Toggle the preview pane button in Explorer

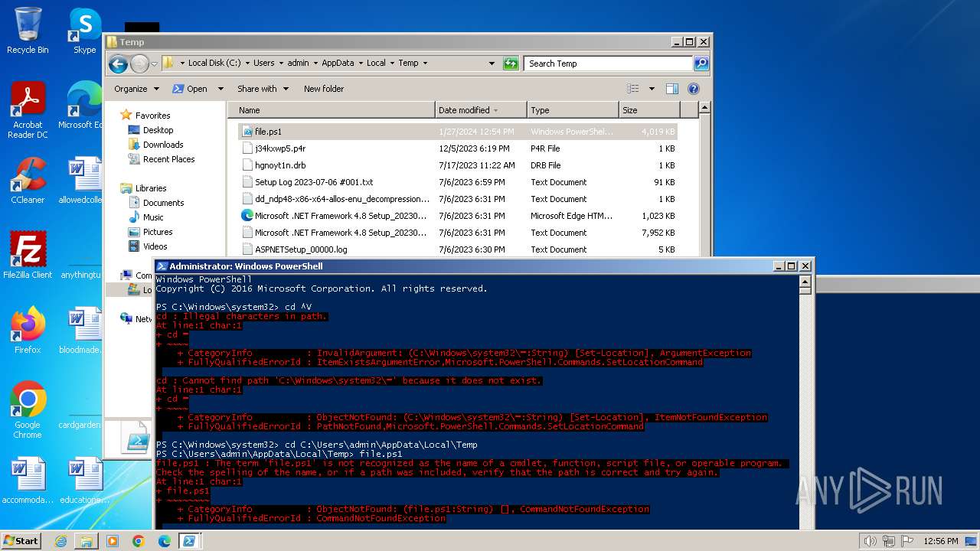[671, 89]
